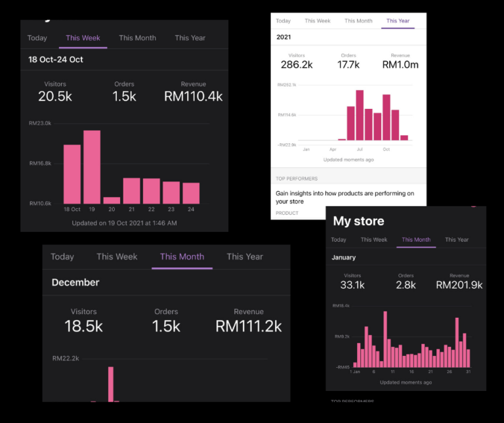
Task: Click the 33.1k visitors value
Action: pyautogui.click(x=352, y=285)
